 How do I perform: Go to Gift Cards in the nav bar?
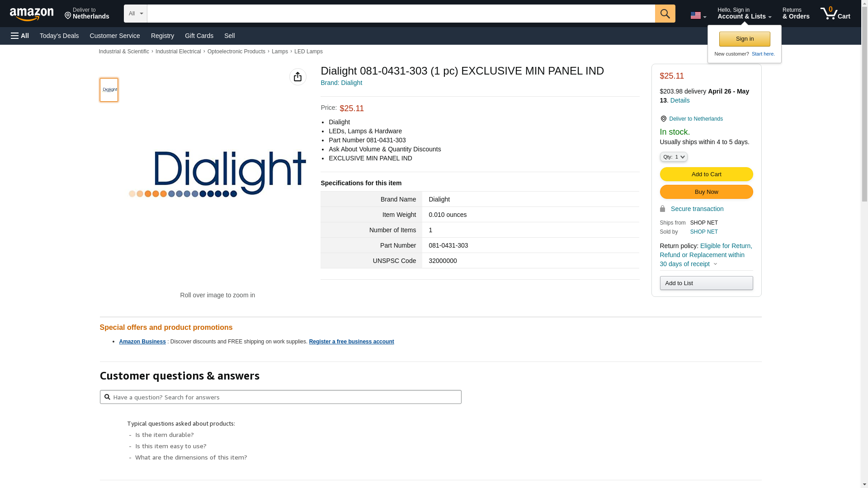point(199,36)
